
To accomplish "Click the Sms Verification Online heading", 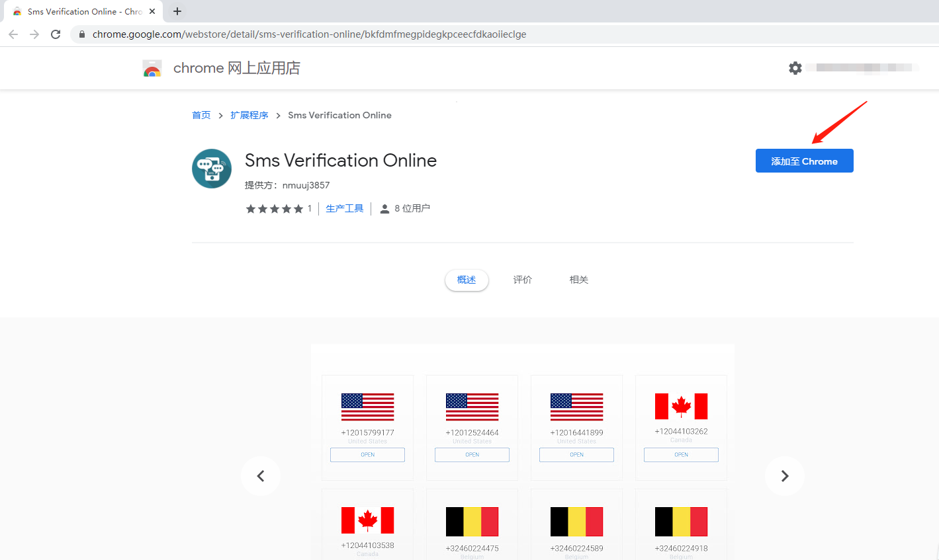I will pyautogui.click(x=341, y=160).
